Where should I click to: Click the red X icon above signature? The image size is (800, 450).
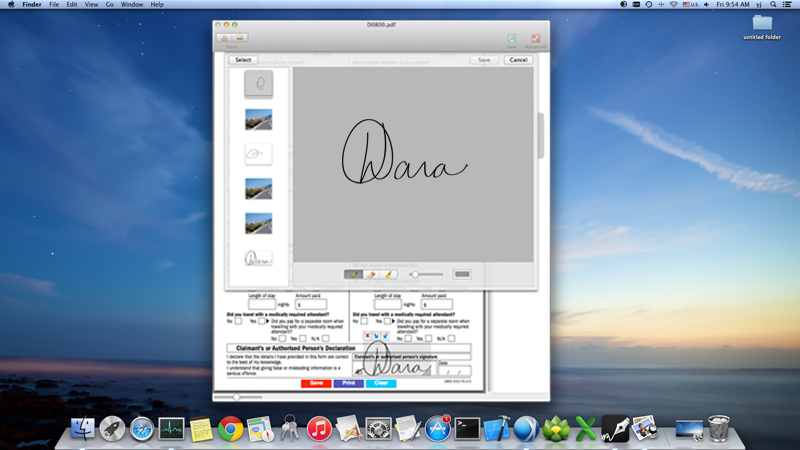(367, 336)
